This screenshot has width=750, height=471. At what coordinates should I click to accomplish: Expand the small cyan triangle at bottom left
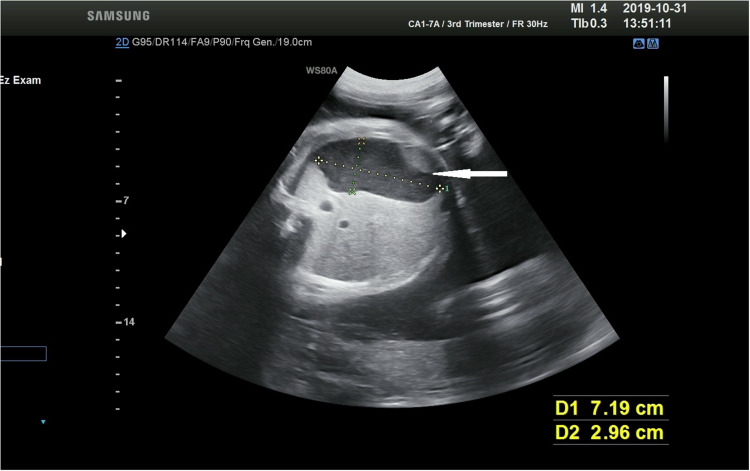[x=43, y=422]
